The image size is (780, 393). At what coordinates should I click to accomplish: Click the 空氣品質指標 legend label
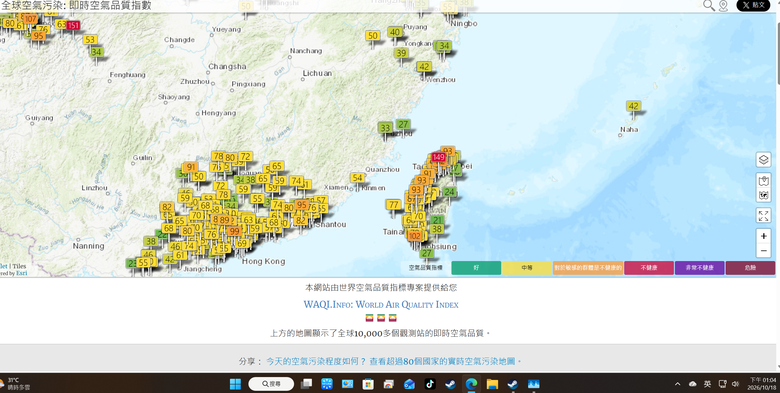tap(426, 268)
